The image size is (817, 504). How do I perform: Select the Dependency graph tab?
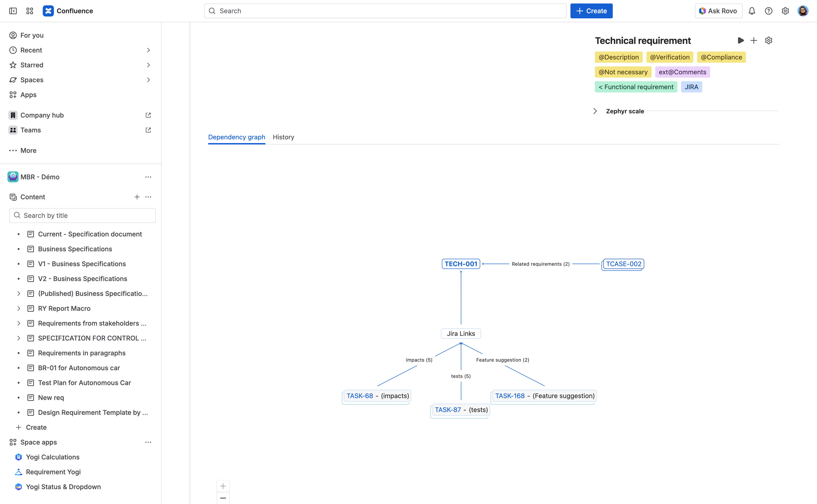[236, 137]
